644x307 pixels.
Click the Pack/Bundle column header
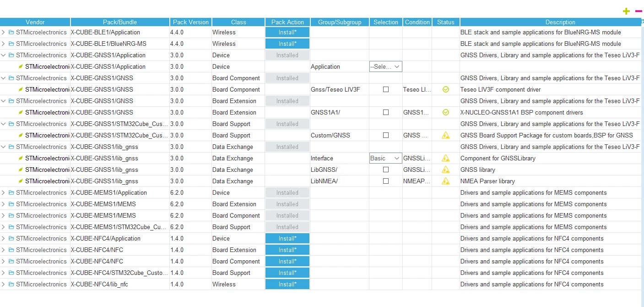point(120,22)
